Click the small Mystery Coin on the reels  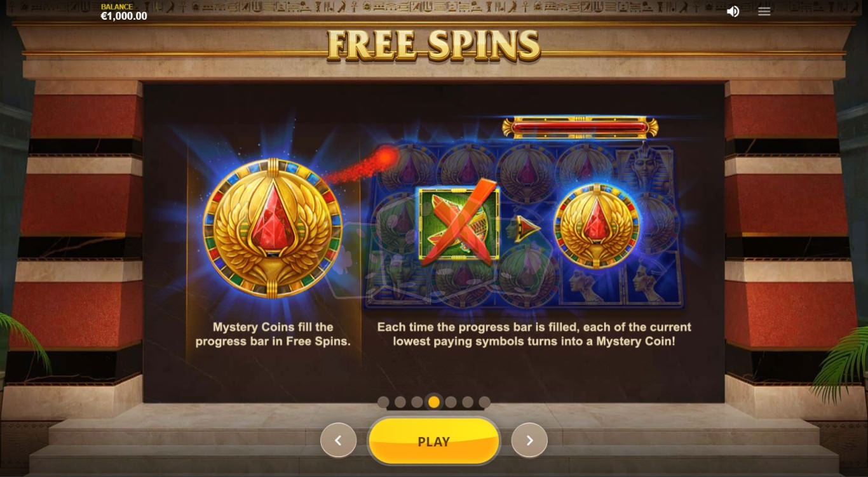[597, 225]
